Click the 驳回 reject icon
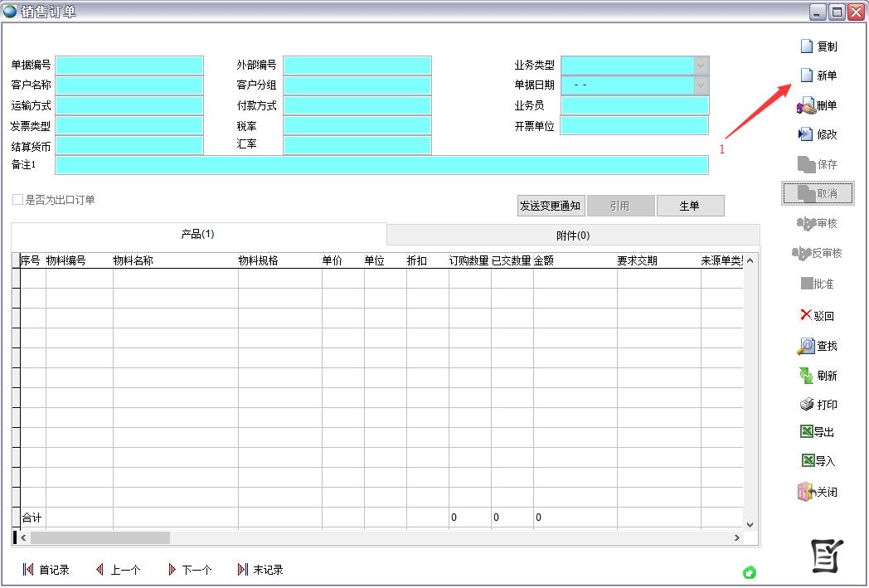Viewport: 869px width, 588px height. [805, 315]
